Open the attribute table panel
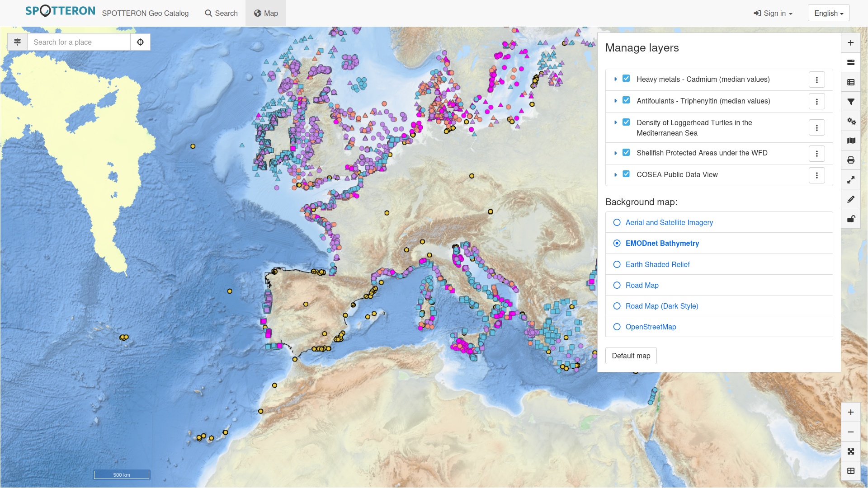868x488 pixels. click(x=851, y=82)
